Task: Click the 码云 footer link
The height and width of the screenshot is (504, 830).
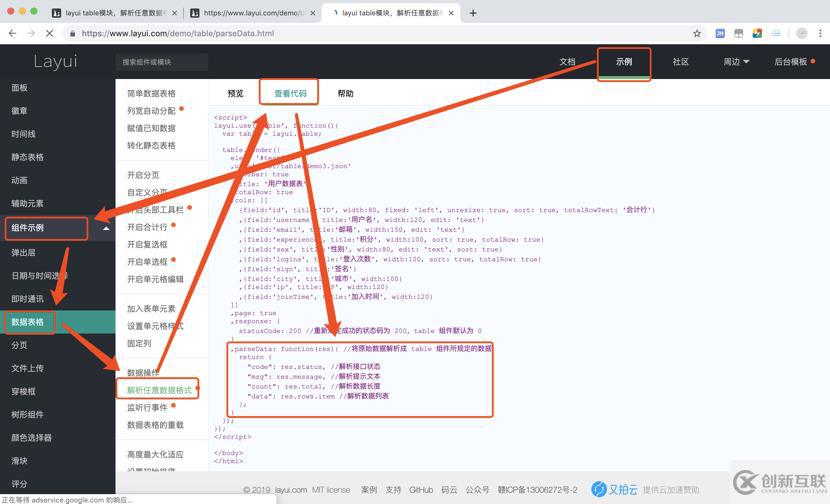Action: point(449,490)
